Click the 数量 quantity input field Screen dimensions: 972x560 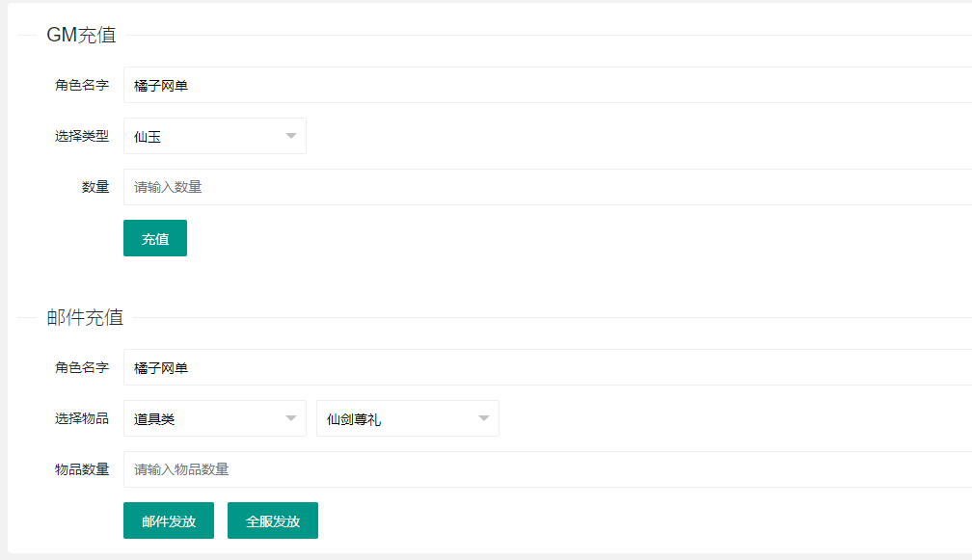click(289, 186)
